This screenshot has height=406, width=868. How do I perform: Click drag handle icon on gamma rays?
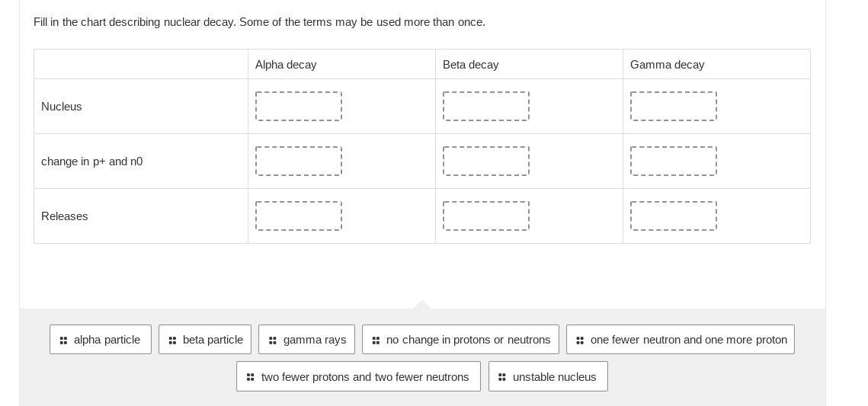pos(273,340)
